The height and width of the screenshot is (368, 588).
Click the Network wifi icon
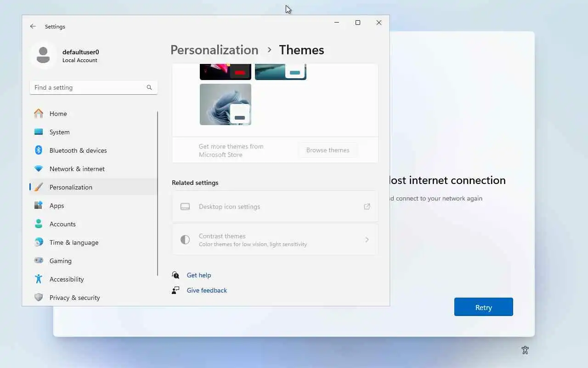click(39, 169)
